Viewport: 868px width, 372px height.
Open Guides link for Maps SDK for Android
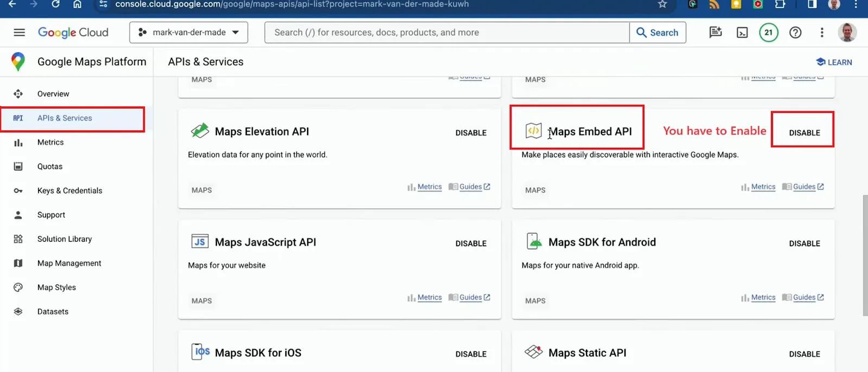(x=803, y=298)
